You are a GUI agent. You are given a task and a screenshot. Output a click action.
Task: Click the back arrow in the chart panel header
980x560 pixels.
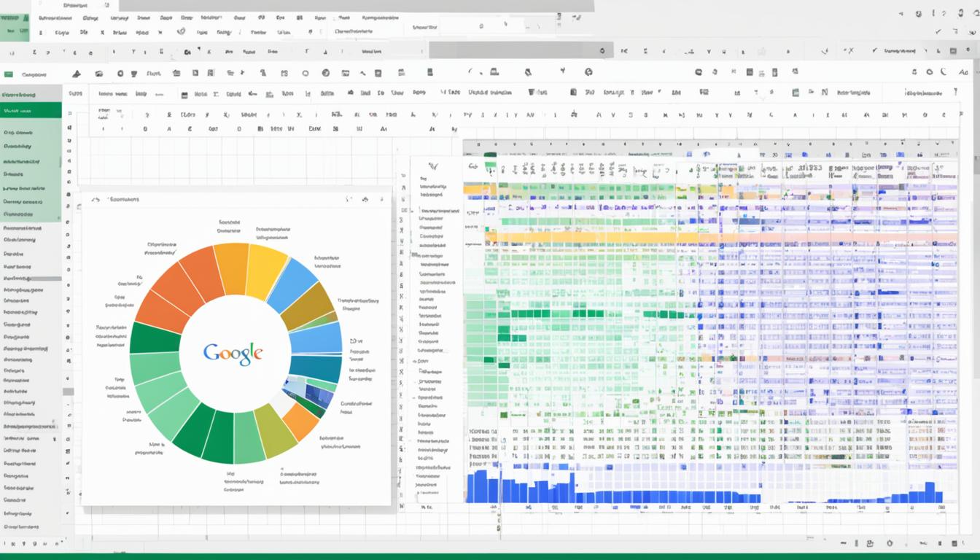point(94,199)
